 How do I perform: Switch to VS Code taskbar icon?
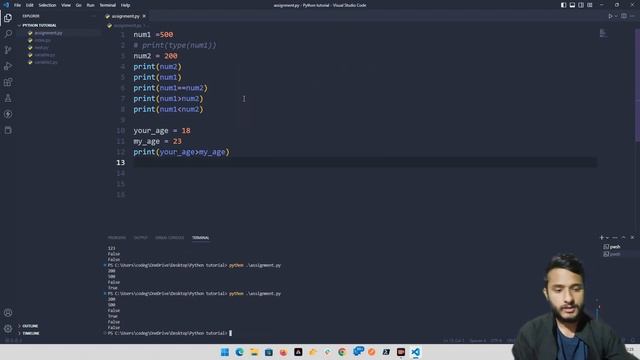[x=416, y=352]
